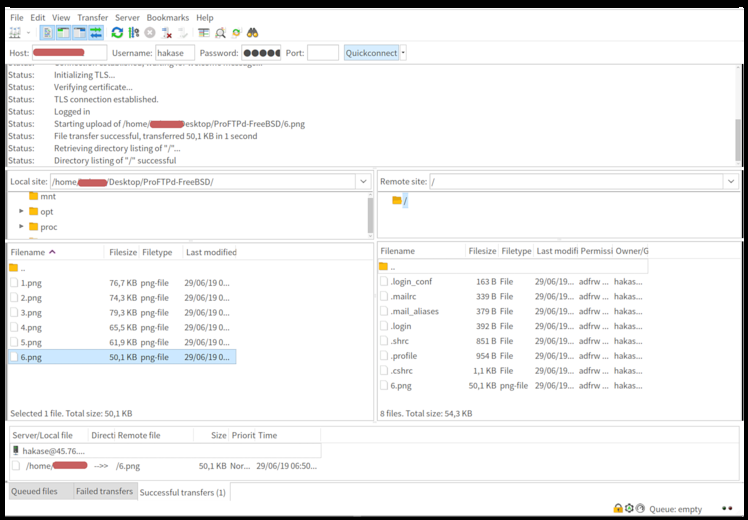This screenshot has height=520, width=748.
Task: Toggle the message log display
Action: click(x=47, y=33)
